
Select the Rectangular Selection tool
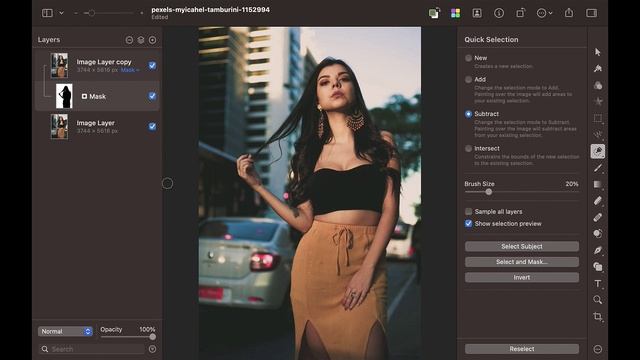point(598,118)
